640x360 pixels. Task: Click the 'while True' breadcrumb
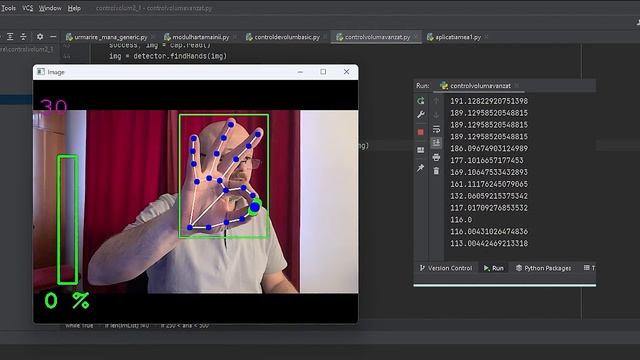(x=79, y=326)
